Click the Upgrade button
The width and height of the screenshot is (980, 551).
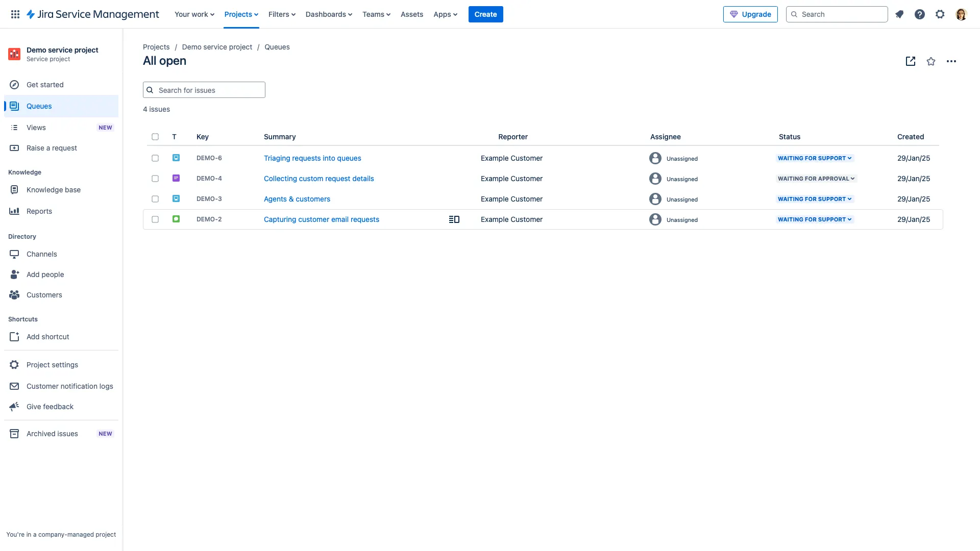click(x=750, y=14)
